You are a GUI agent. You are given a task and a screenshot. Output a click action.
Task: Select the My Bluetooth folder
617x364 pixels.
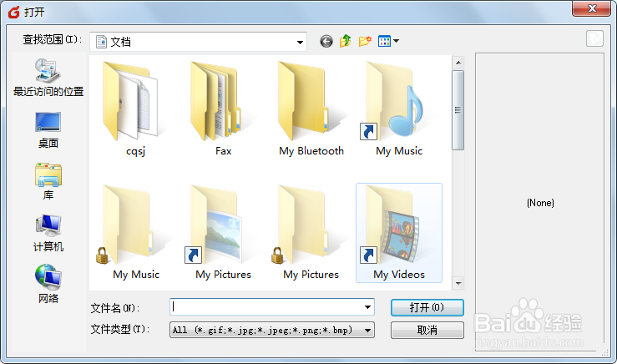311,109
